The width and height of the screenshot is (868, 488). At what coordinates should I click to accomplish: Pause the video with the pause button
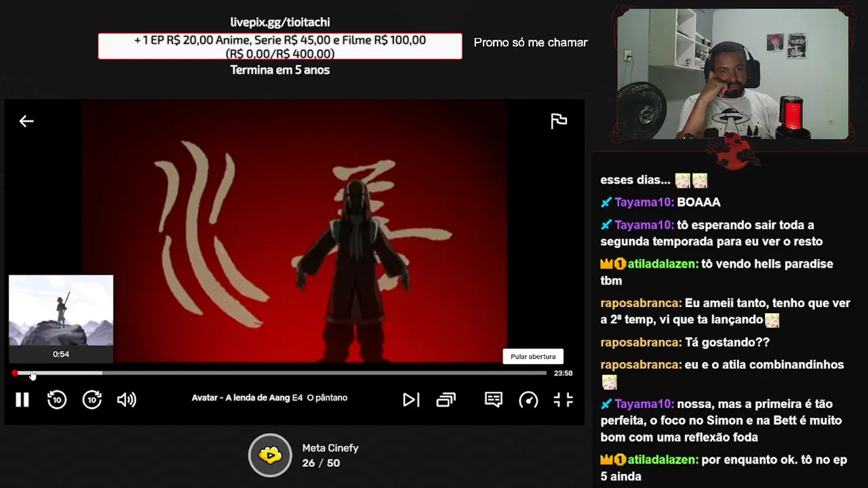point(22,400)
